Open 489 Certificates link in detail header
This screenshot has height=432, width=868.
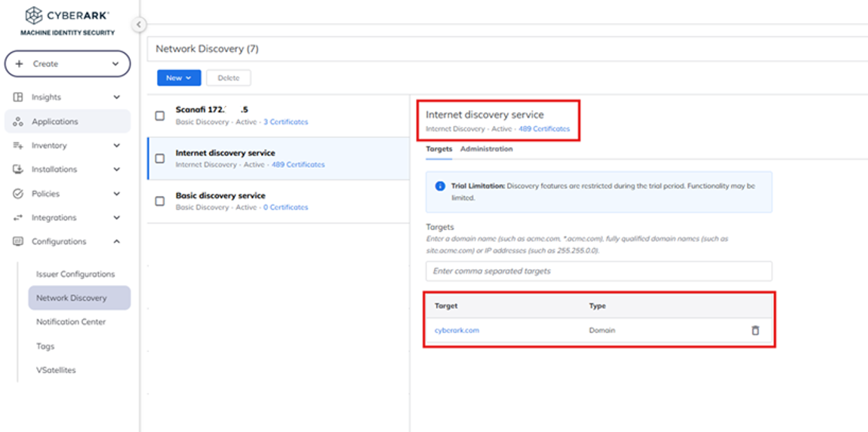tap(544, 129)
